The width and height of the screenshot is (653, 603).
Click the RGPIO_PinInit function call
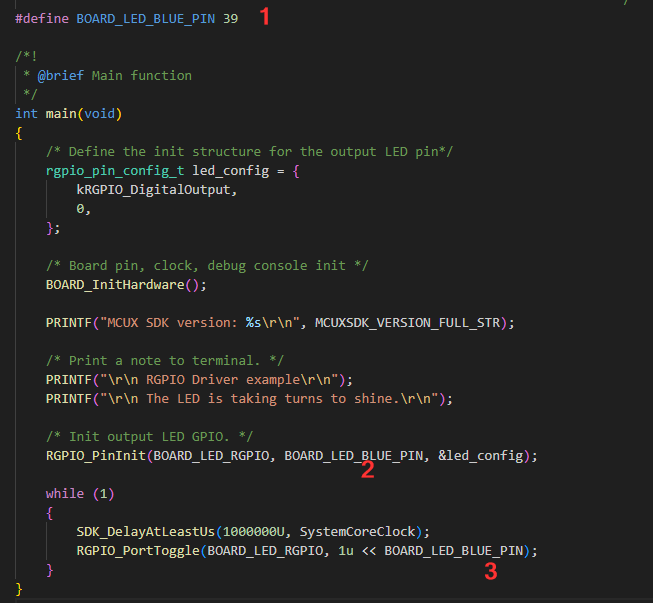click(95, 456)
